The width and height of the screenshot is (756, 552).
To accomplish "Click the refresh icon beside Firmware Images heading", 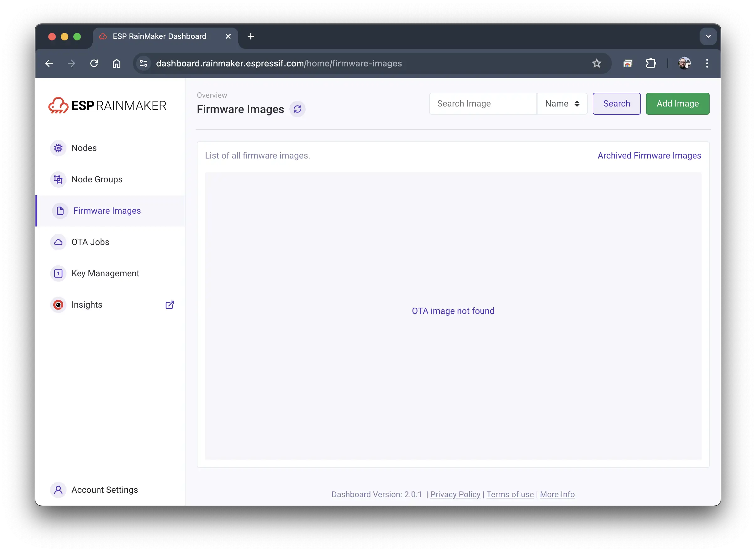I will pyautogui.click(x=297, y=109).
